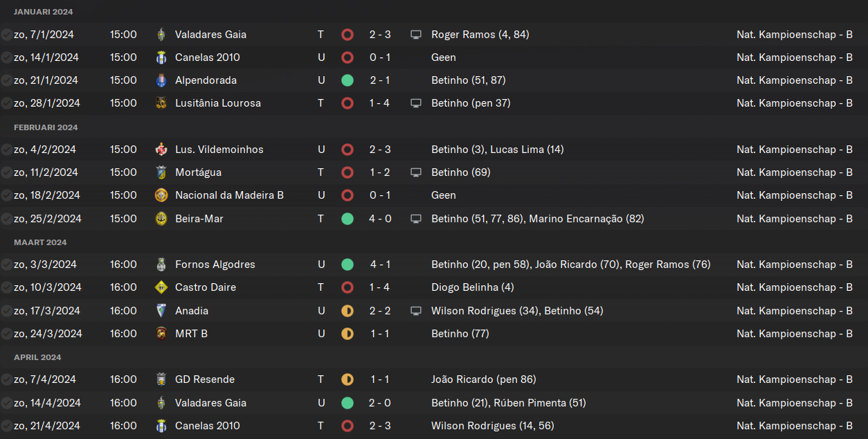
Task: Collapse the Maart 2024 month section
Action: (x=40, y=242)
